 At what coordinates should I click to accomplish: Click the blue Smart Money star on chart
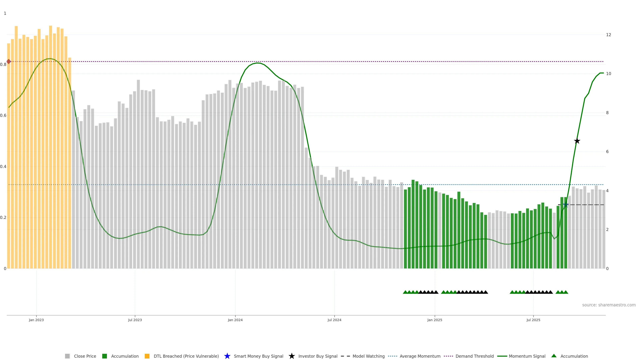pyautogui.click(x=566, y=205)
